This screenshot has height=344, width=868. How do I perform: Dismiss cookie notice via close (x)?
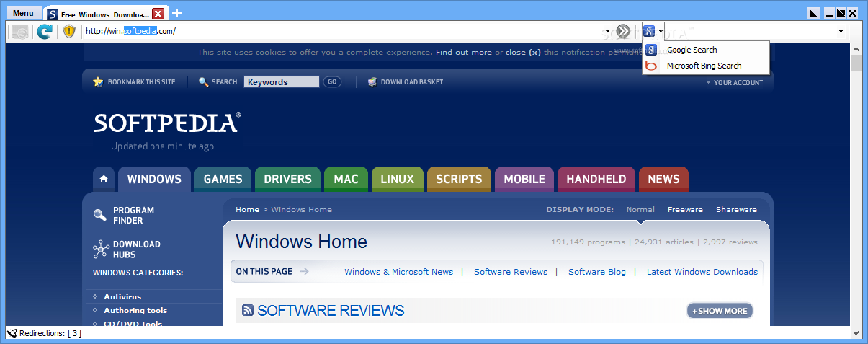[x=523, y=52]
